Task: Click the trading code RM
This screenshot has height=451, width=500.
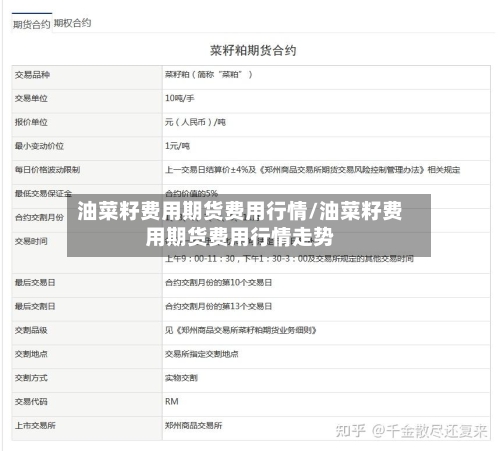Action: [172, 401]
